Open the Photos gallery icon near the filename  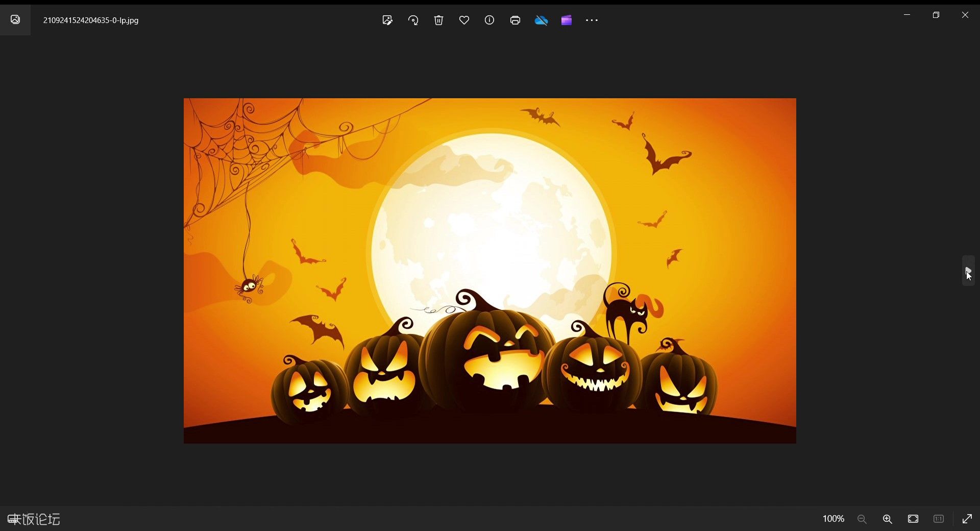(15, 20)
